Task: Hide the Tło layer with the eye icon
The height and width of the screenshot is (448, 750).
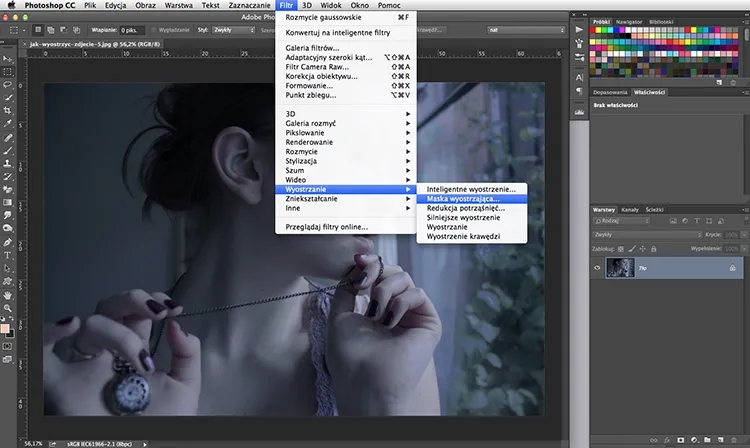Action: [x=598, y=268]
